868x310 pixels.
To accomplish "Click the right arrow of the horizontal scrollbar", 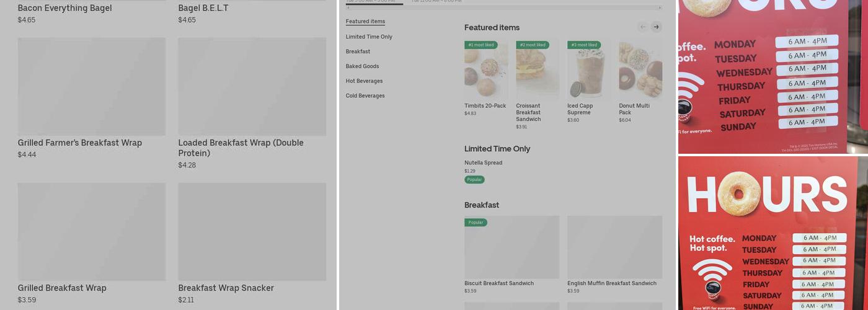I will point(660,8).
